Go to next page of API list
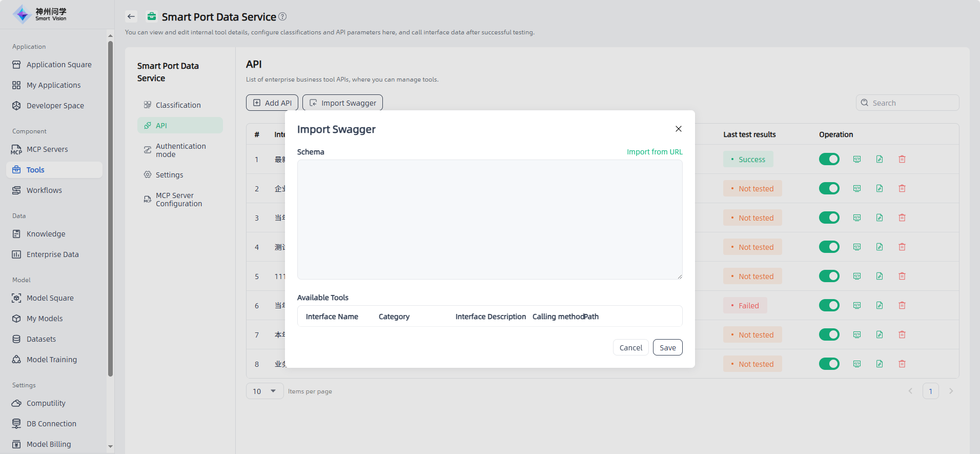This screenshot has width=980, height=454. coord(951,391)
